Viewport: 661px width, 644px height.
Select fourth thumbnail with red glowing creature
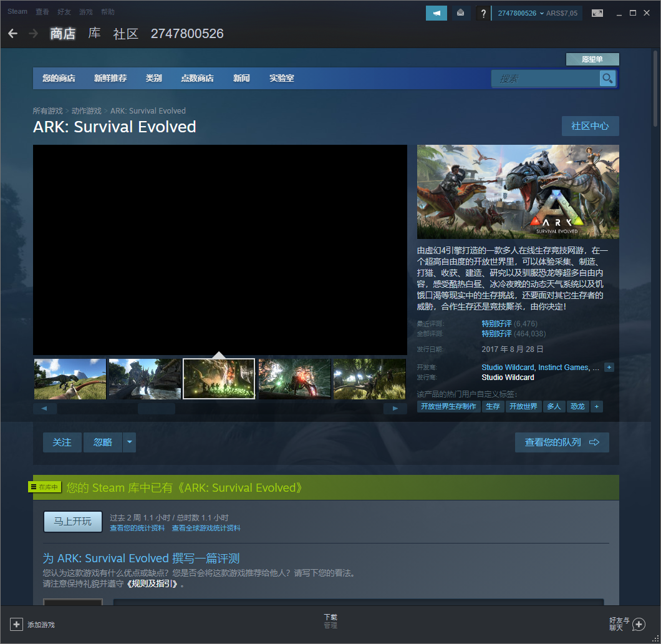[x=294, y=379]
